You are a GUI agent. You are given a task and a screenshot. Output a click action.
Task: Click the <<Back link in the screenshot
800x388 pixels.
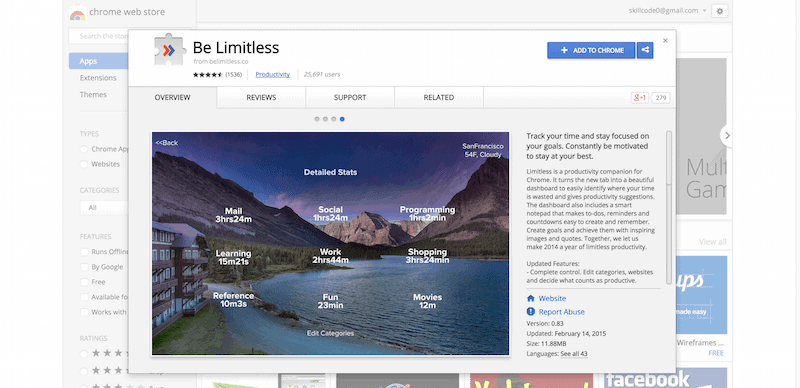(x=167, y=143)
